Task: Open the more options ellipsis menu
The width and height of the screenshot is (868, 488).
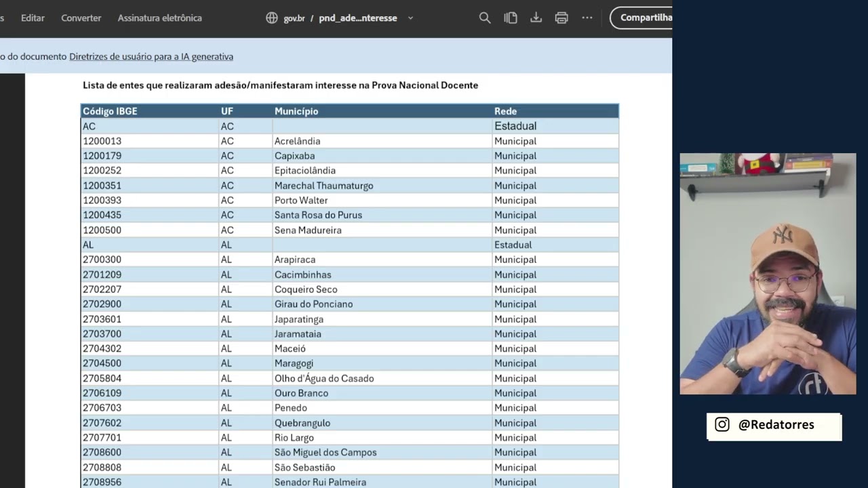Action: pos(587,18)
